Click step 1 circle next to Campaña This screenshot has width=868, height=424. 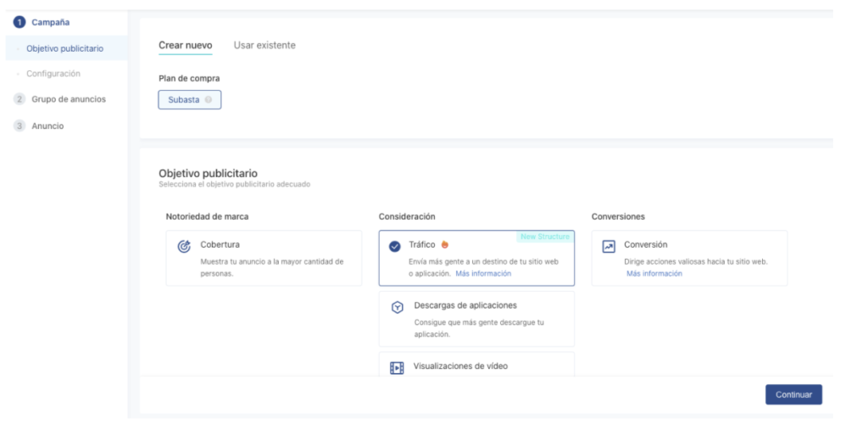[x=20, y=22]
